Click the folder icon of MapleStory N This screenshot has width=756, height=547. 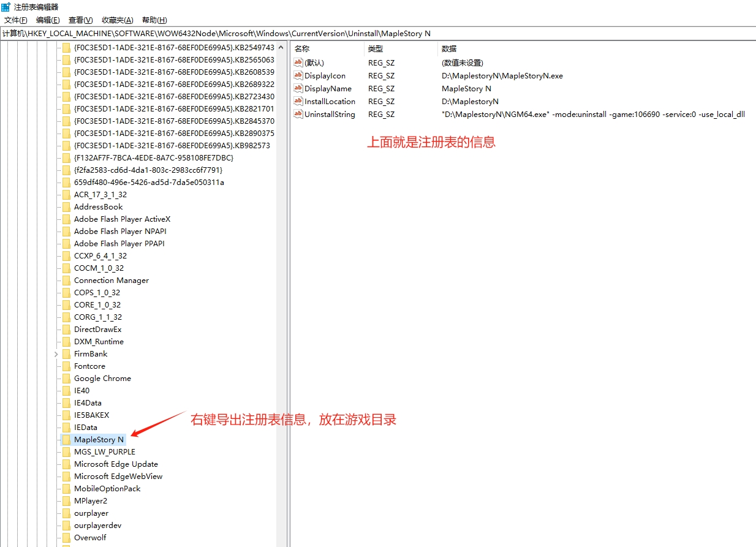66,440
